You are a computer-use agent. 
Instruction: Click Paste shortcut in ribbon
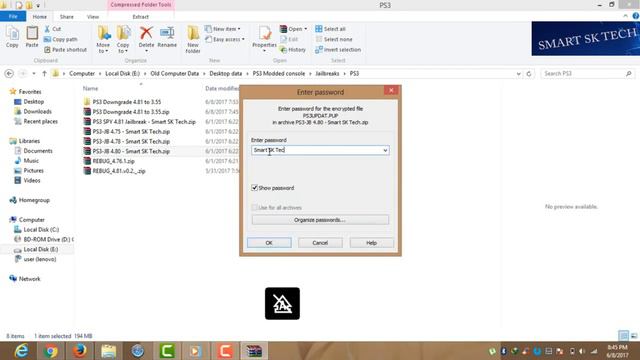pos(65,49)
